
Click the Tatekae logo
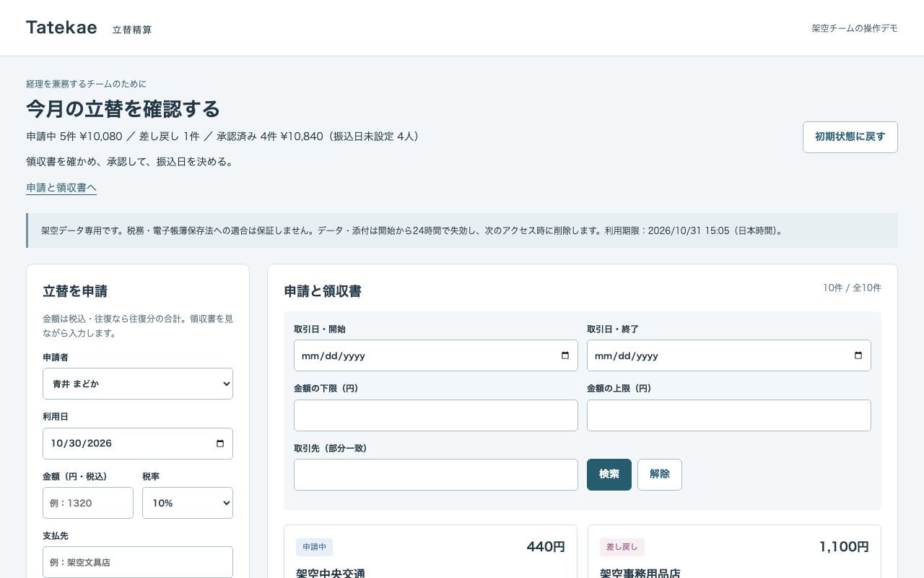(x=61, y=27)
